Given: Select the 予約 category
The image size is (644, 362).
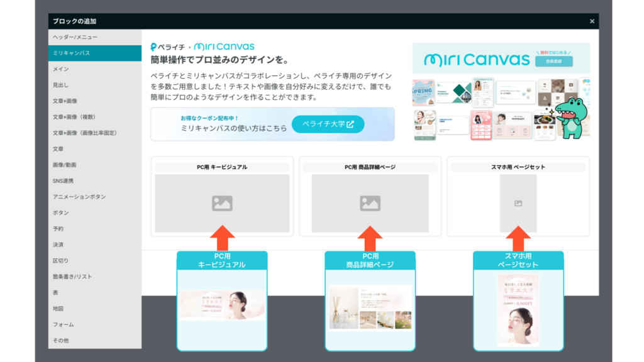Looking at the screenshot, I should [x=95, y=229].
